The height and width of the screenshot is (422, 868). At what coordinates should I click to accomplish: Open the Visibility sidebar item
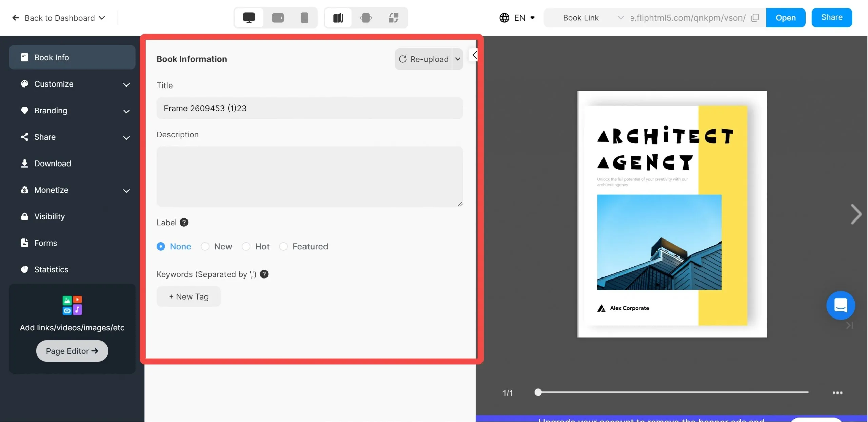[49, 216]
